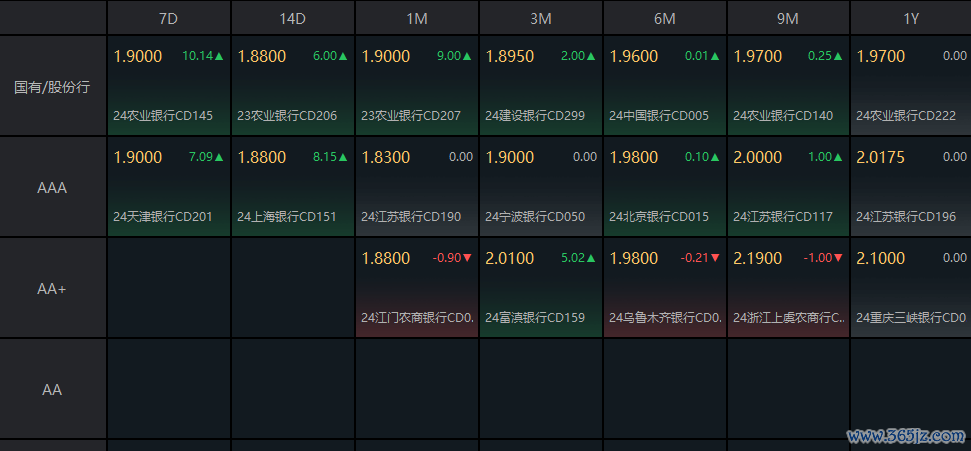Screen dimensions: 971x451
Task: Open the 24重庆三峡银行CD card
Action: [911, 287]
